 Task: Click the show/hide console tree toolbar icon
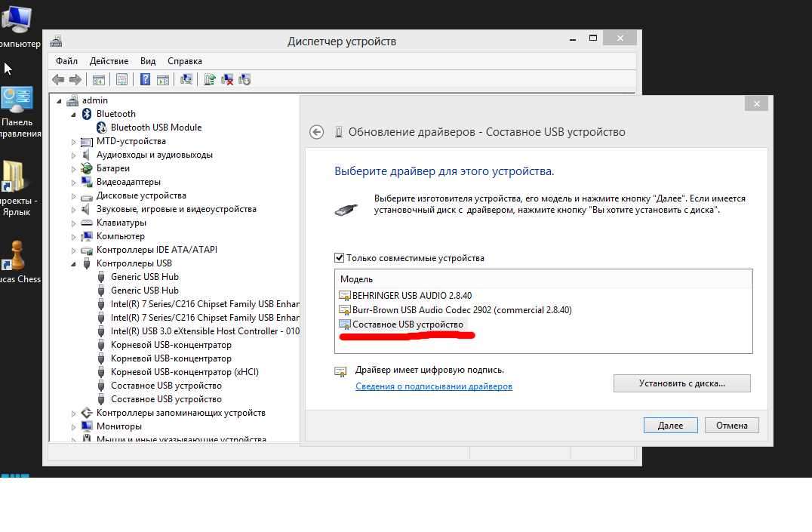98,79
